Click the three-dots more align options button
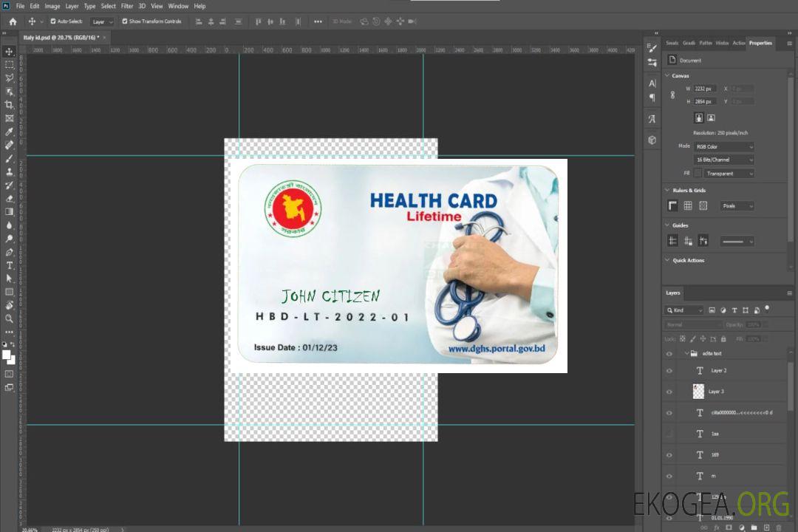Image resolution: width=798 pixels, height=532 pixels. pos(318,21)
